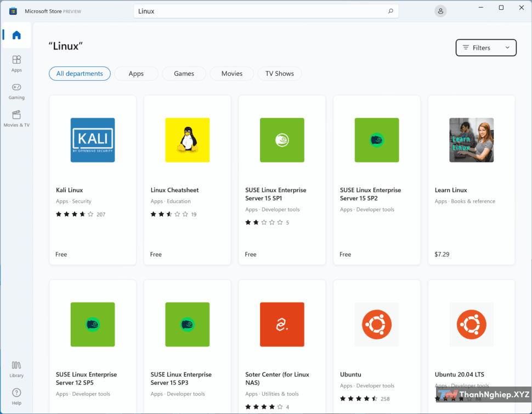This screenshot has width=532, height=414.
Task: Click the search magnifier icon
Action: click(390, 11)
